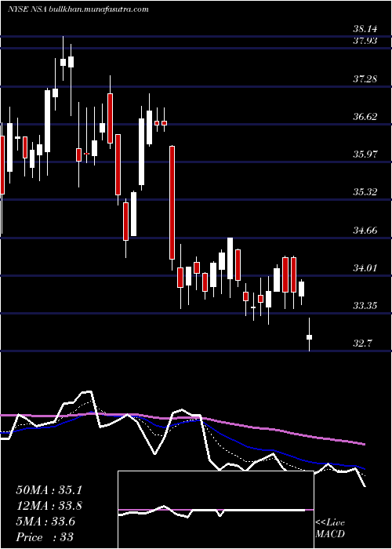Image resolution: width=392 pixels, height=549 pixels.
Task: Click the <<Live MACD label
Action: pos(330,529)
